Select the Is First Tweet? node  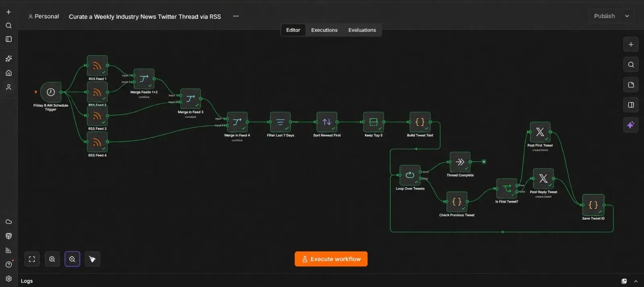tap(506, 189)
